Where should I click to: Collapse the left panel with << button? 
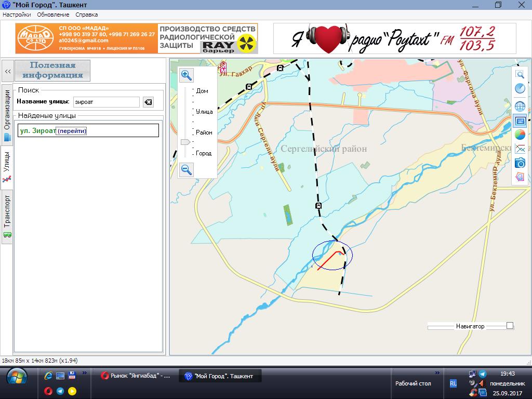(x=7, y=71)
